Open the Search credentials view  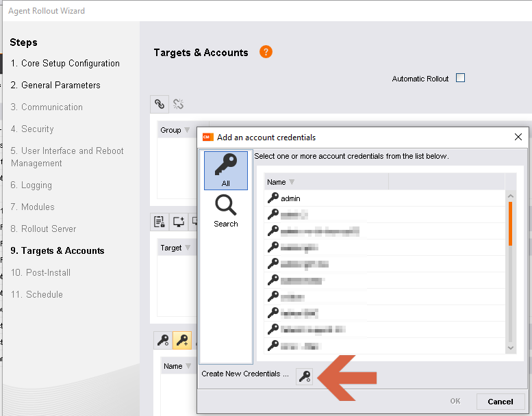[x=225, y=210]
